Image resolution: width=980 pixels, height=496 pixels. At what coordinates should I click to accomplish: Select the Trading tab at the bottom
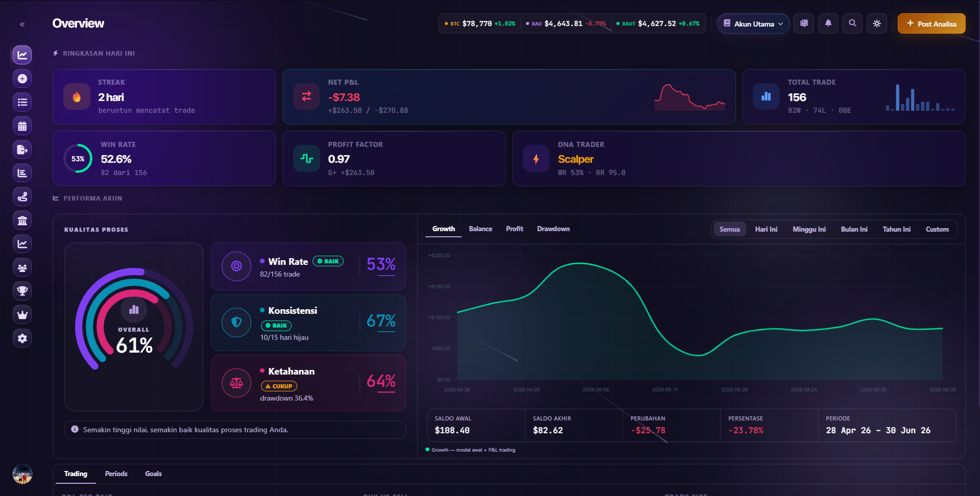point(76,474)
